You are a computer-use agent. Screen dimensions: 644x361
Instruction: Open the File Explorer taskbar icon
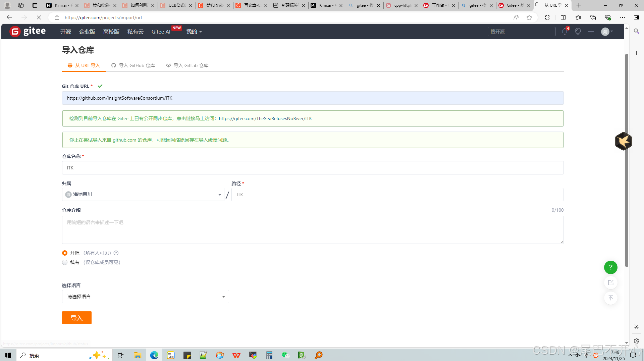coord(138,355)
